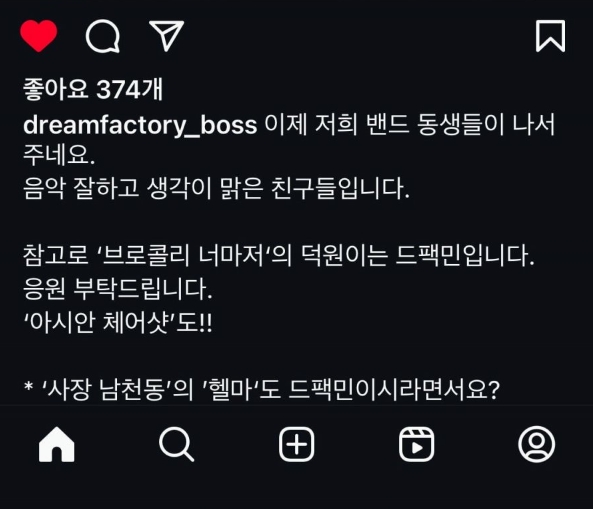Screen dimensions: 593x509
Task: Create a new post with plus icon
Action: coord(296,444)
